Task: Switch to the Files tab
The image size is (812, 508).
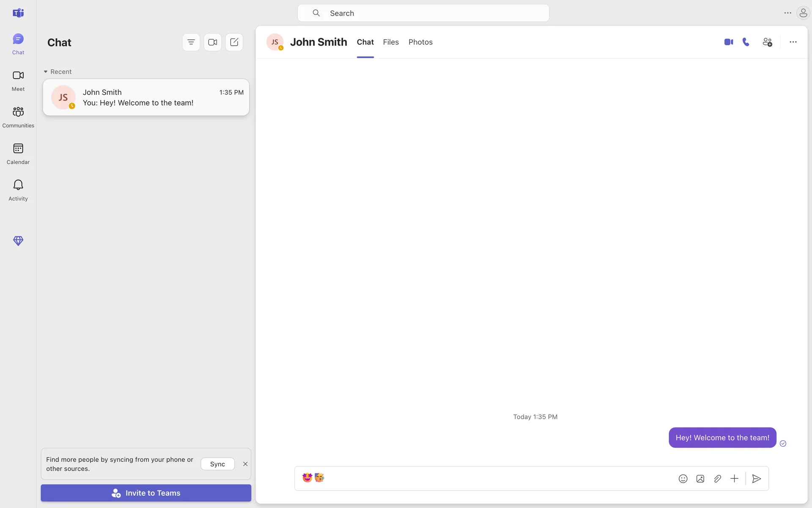Action: [391, 42]
